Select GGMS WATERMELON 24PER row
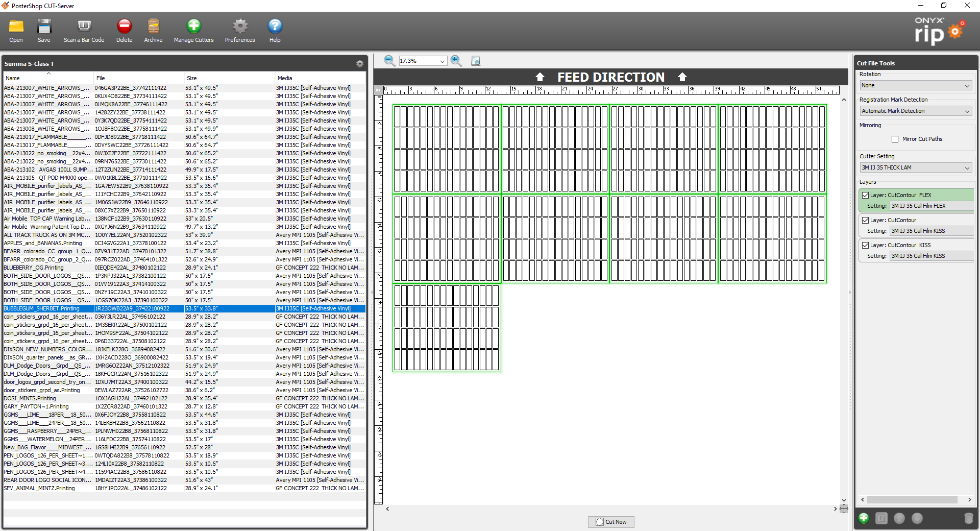The width and height of the screenshot is (980, 531). pyautogui.click(x=184, y=439)
